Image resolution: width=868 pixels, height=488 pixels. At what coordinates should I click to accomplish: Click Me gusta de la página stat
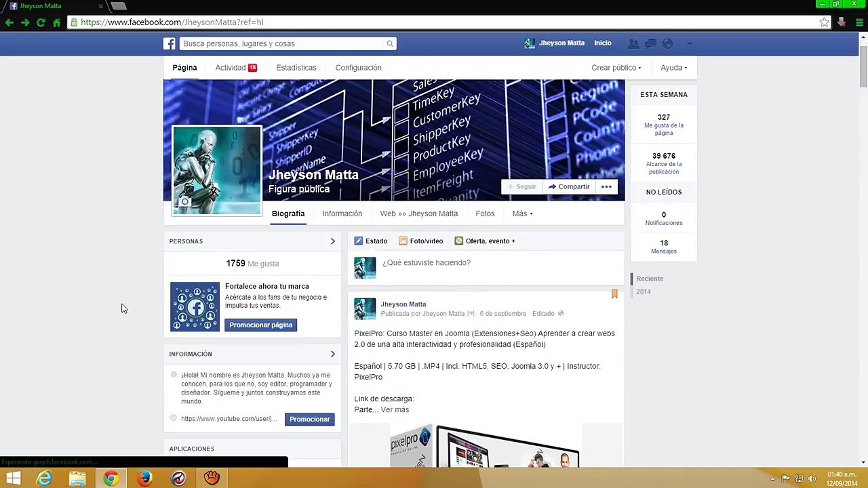(x=664, y=125)
